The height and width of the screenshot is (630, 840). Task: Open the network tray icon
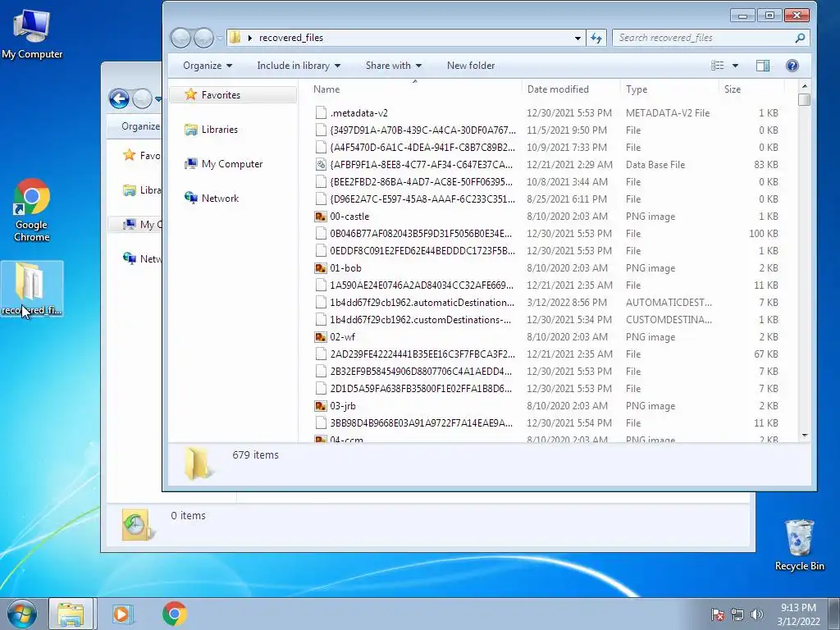click(737, 614)
